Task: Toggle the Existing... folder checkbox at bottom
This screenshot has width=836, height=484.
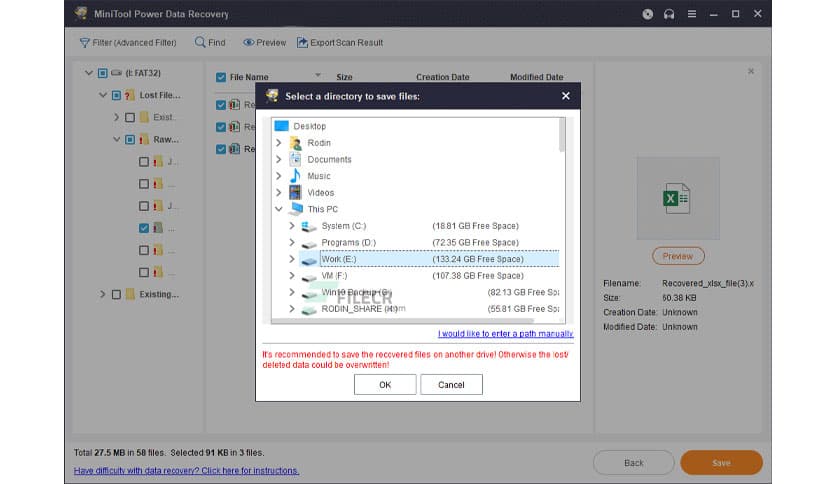Action: [116, 294]
